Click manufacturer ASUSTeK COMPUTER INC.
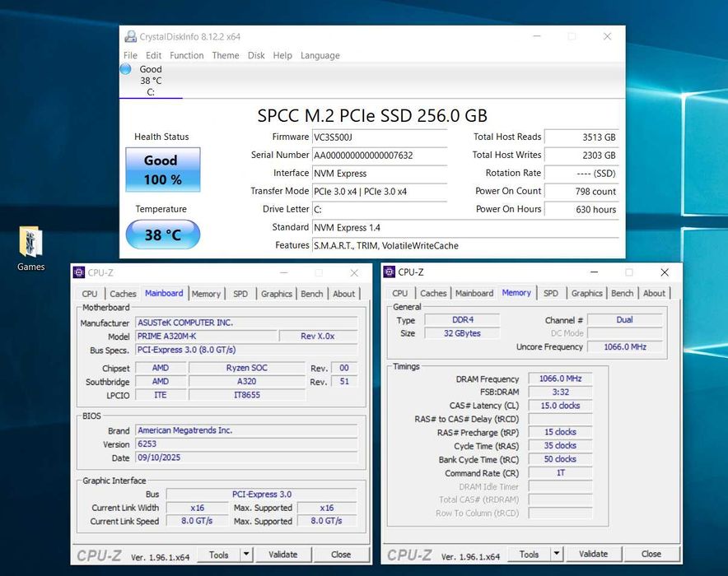Image resolution: width=728 pixels, height=576 pixels. (246, 323)
